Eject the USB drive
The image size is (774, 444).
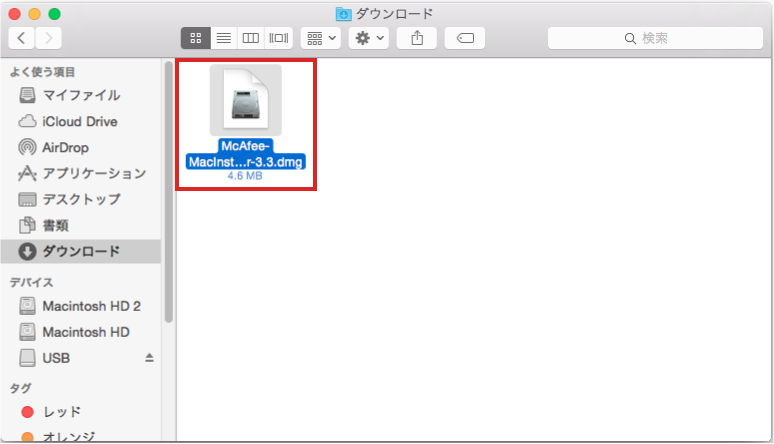point(150,358)
